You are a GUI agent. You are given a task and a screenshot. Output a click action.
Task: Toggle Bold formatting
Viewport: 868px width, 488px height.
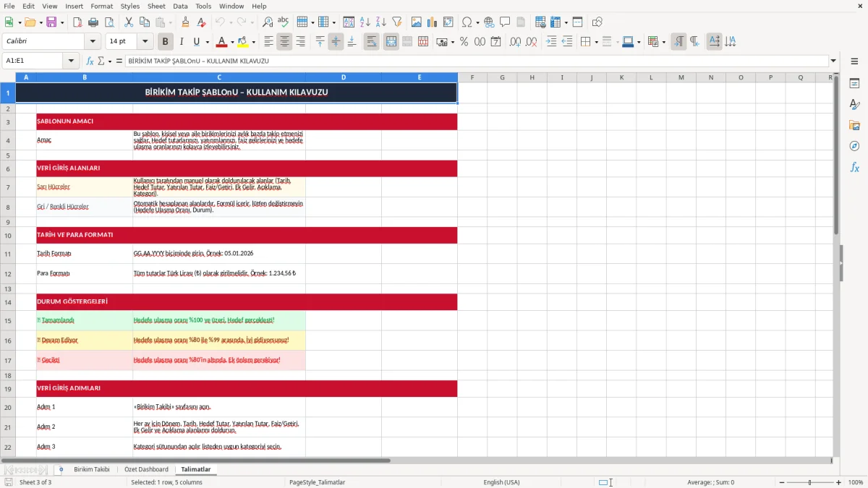pos(166,42)
